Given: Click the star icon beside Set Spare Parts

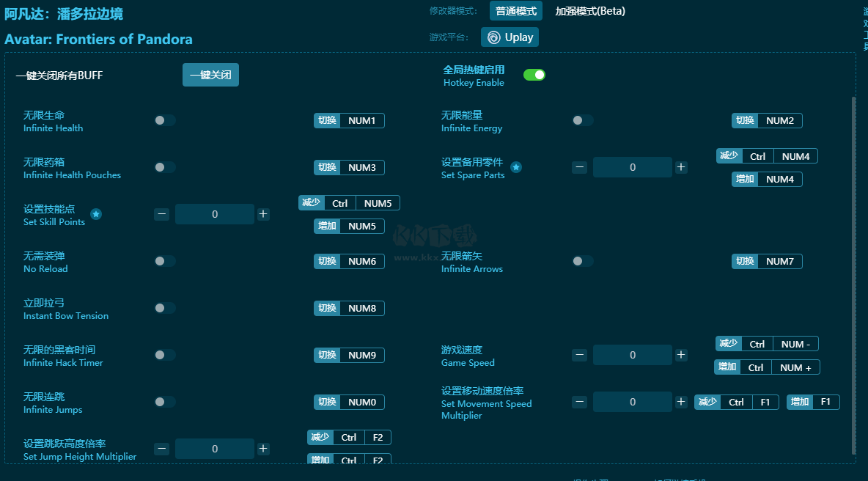Looking at the screenshot, I should tap(516, 167).
